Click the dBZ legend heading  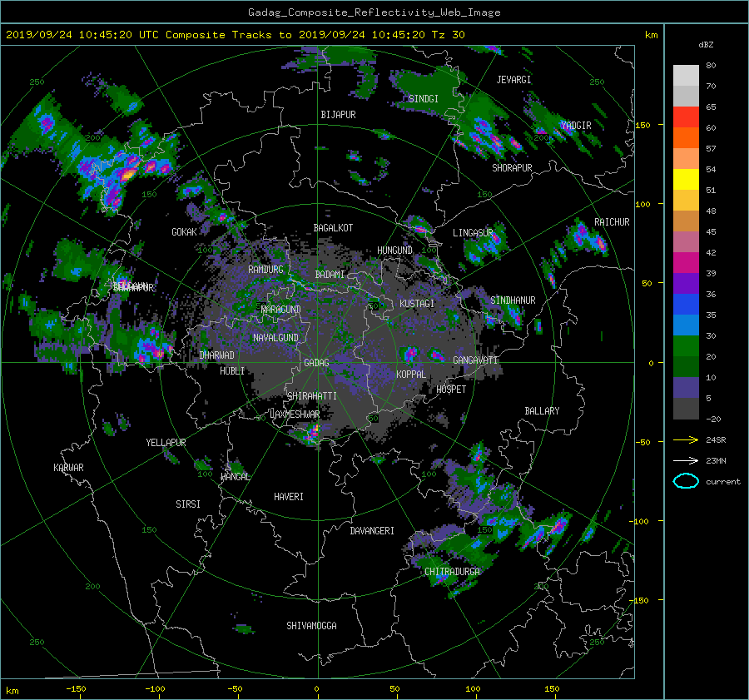pos(706,44)
